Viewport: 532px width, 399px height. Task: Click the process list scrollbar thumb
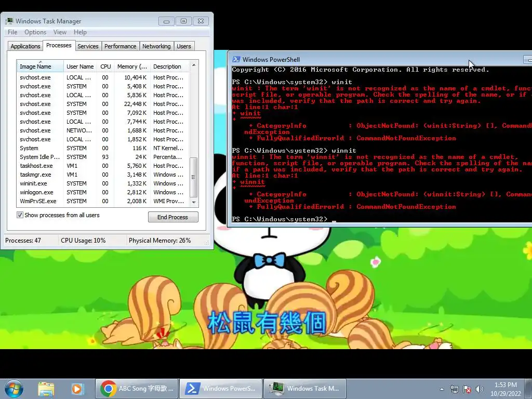pos(194,177)
